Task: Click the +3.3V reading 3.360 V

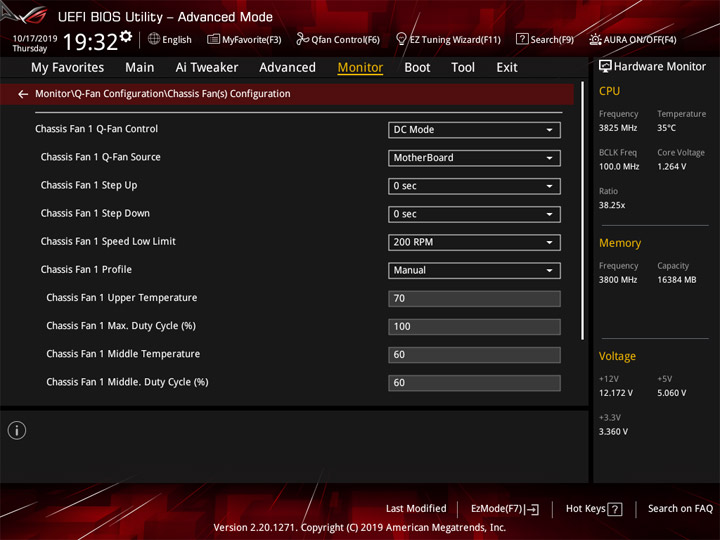Action: tap(613, 432)
